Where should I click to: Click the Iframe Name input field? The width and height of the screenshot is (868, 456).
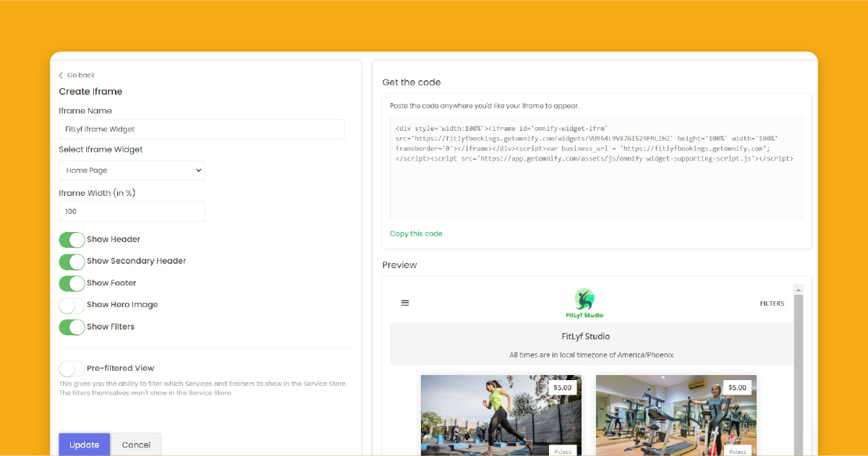pyautogui.click(x=202, y=129)
